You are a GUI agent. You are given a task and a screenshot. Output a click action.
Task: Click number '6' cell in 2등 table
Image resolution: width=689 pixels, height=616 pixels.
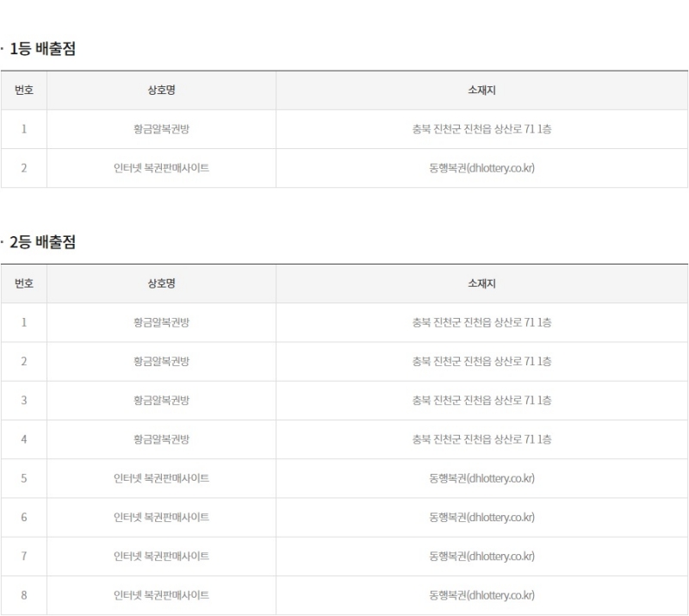[24, 517]
